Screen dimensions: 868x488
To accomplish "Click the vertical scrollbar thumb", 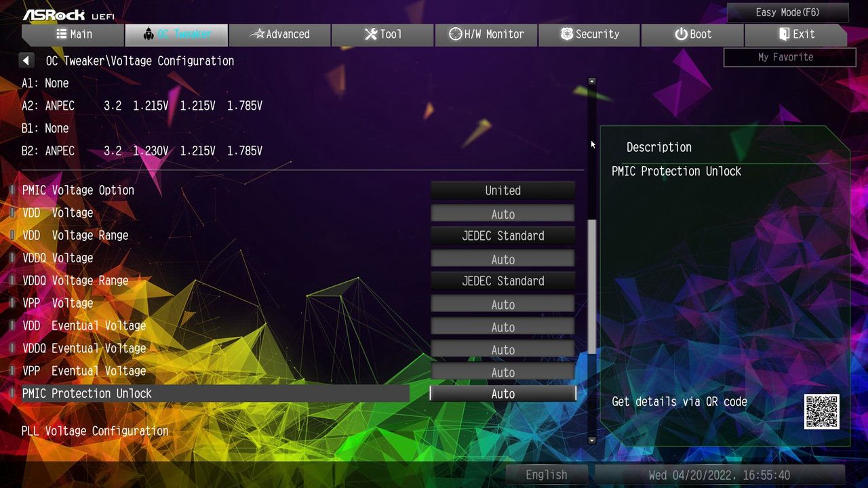I will click(x=592, y=286).
